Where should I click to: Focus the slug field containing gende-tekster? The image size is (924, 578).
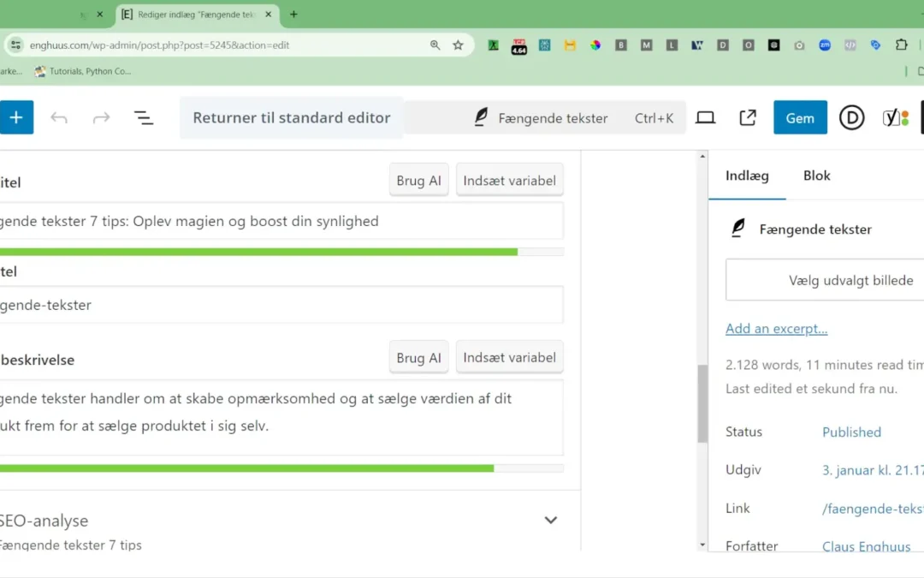(281, 305)
